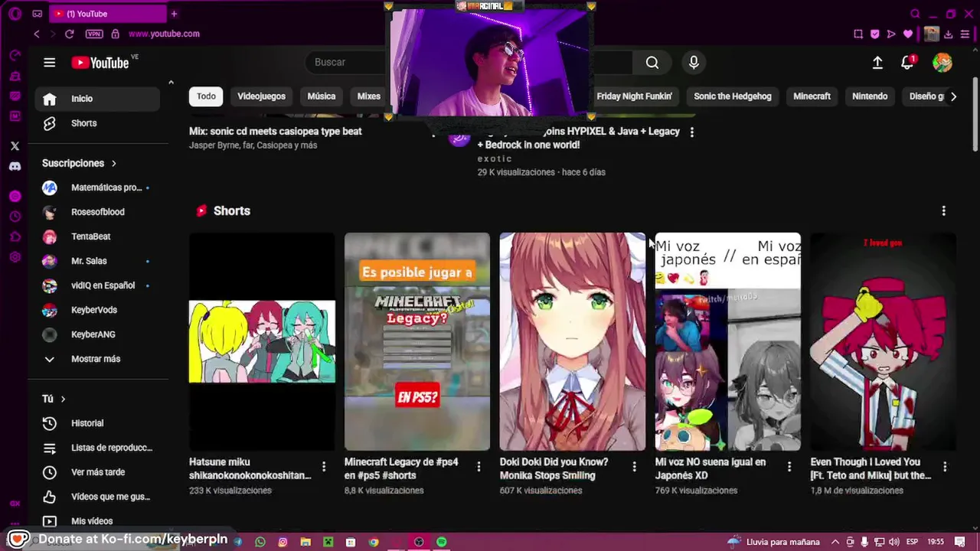
Task: Open the vidIQ en Español channel
Action: 97,285
